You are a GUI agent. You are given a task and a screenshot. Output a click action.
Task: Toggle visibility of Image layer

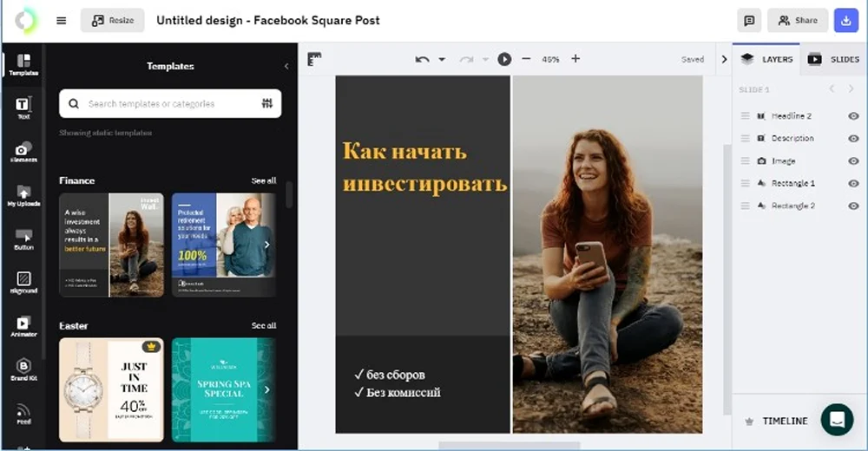[x=853, y=160]
